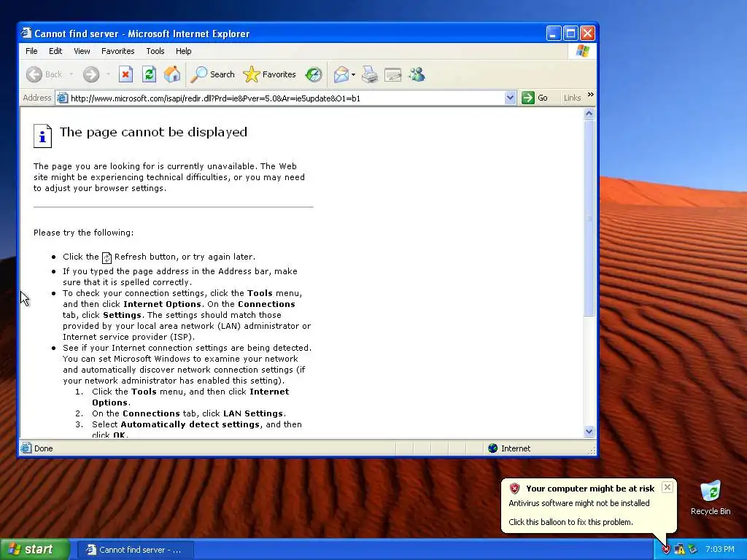Image resolution: width=747 pixels, height=560 pixels.
Task: Click the Back arrow button
Action: [x=44, y=74]
